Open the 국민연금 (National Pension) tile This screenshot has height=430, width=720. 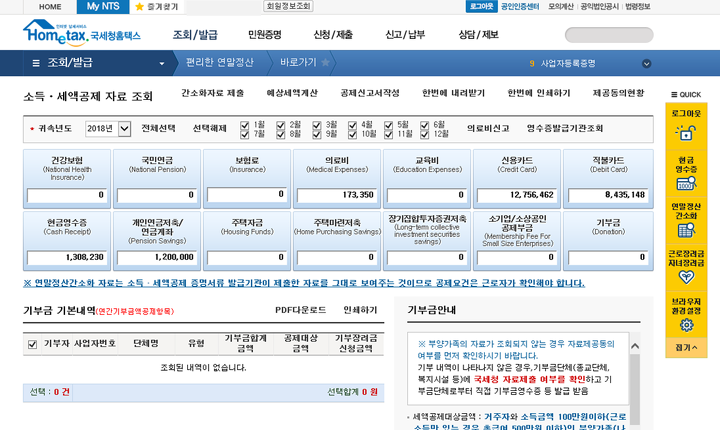click(157, 178)
